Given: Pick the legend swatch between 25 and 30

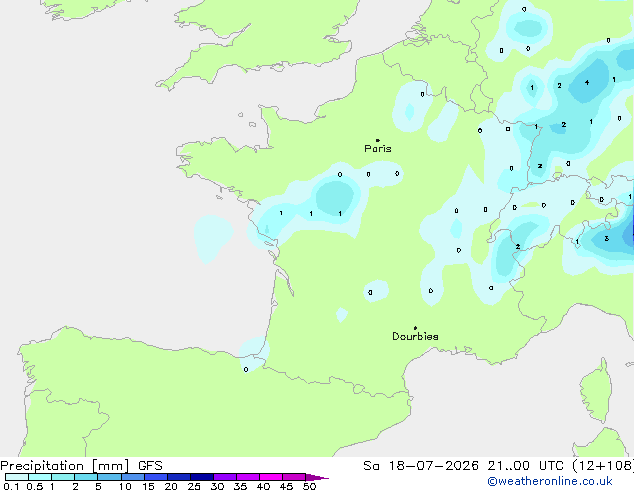Looking at the screenshot, I should 202,477.
